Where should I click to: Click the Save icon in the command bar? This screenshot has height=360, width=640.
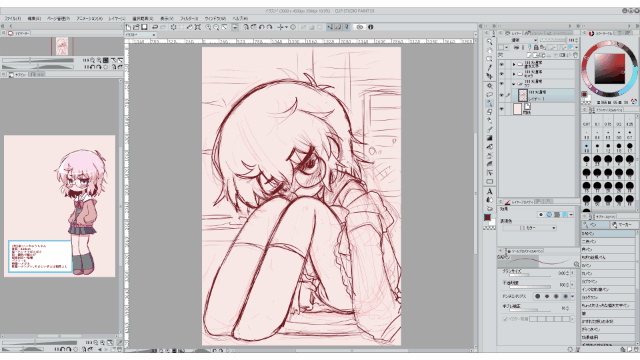tap(144, 27)
